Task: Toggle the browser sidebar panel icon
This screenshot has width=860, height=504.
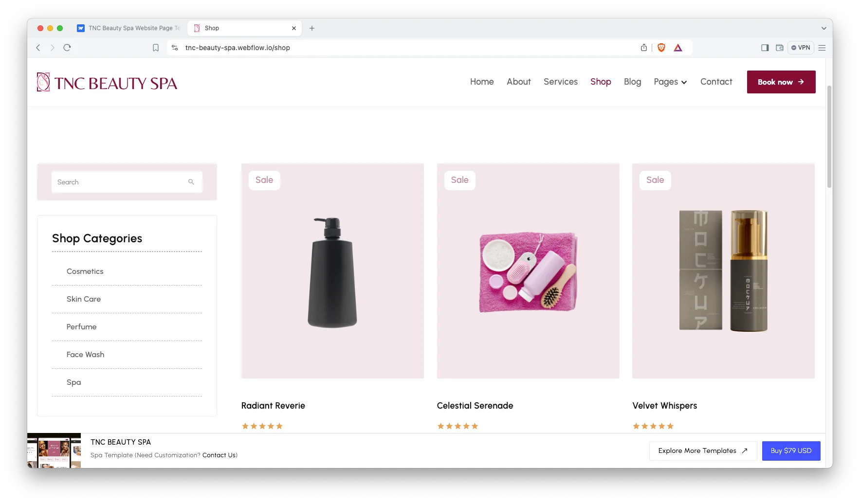Action: [765, 48]
